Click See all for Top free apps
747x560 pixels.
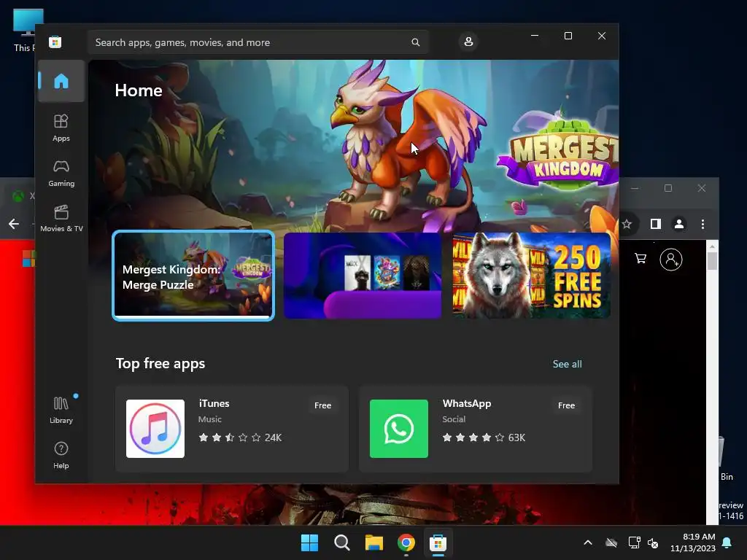click(x=567, y=364)
